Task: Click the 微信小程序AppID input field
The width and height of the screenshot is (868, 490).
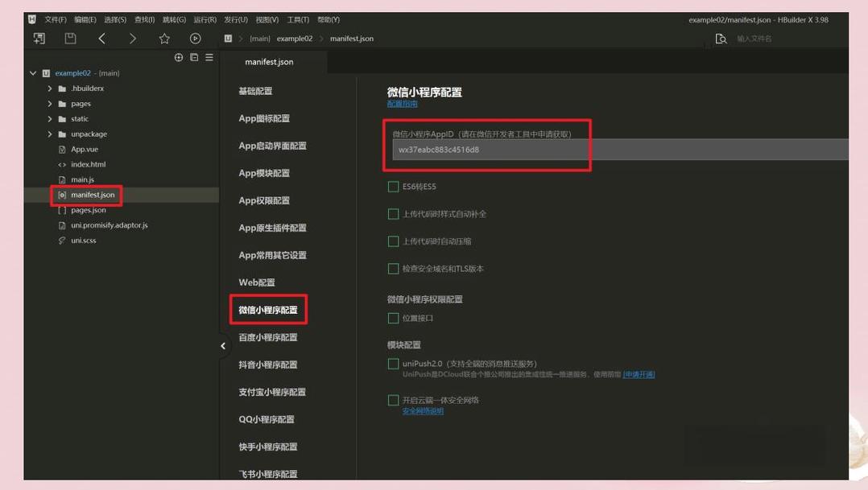Action: (x=620, y=150)
